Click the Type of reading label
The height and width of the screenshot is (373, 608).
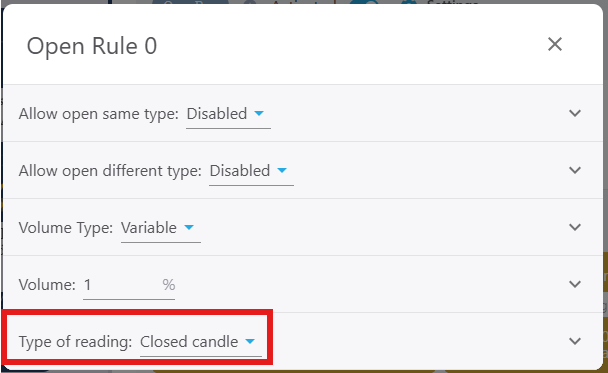point(75,342)
